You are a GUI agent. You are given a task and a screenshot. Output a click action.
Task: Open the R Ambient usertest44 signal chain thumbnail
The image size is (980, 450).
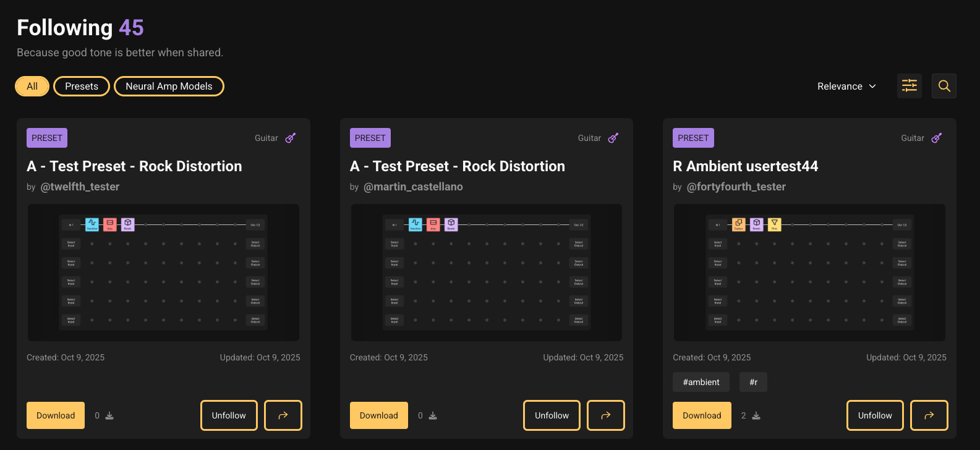(x=809, y=273)
